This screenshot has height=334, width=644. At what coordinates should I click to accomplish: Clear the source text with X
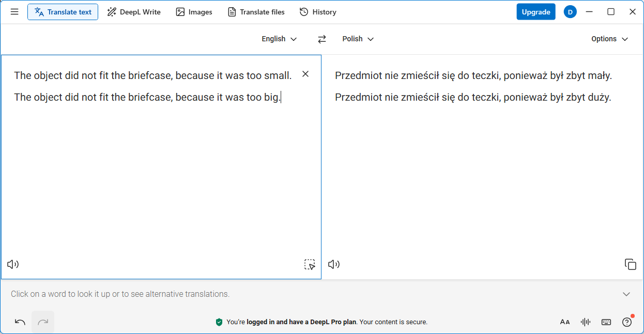click(305, 74)
